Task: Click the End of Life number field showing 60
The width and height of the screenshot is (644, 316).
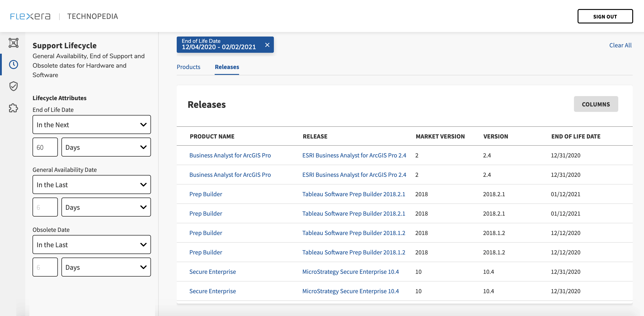Action: click(x=45, y=147)
